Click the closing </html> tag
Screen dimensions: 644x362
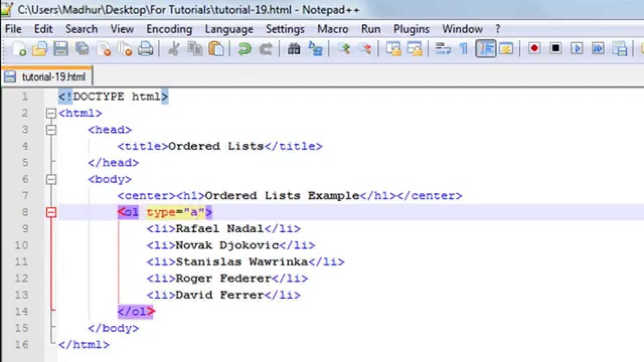(x=84, y=345)
